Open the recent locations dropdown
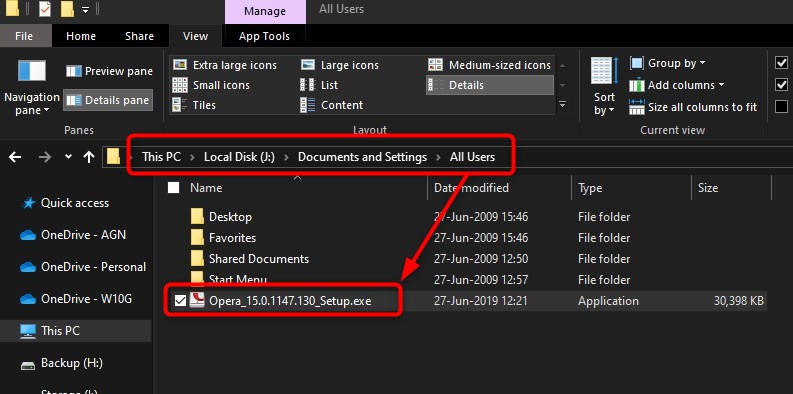Viewport: 793px width, 394px height. [68, 157]
